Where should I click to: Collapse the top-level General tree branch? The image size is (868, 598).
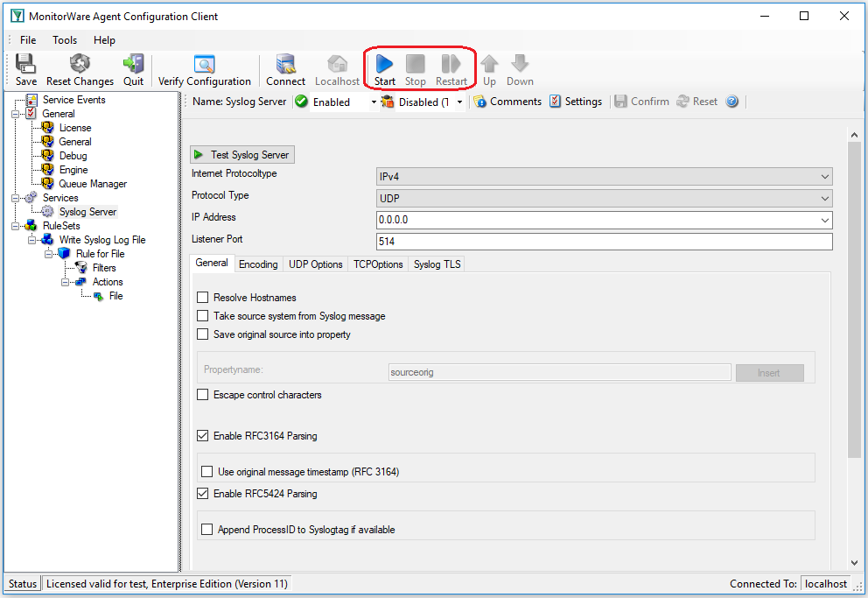[x=16, y=114]
